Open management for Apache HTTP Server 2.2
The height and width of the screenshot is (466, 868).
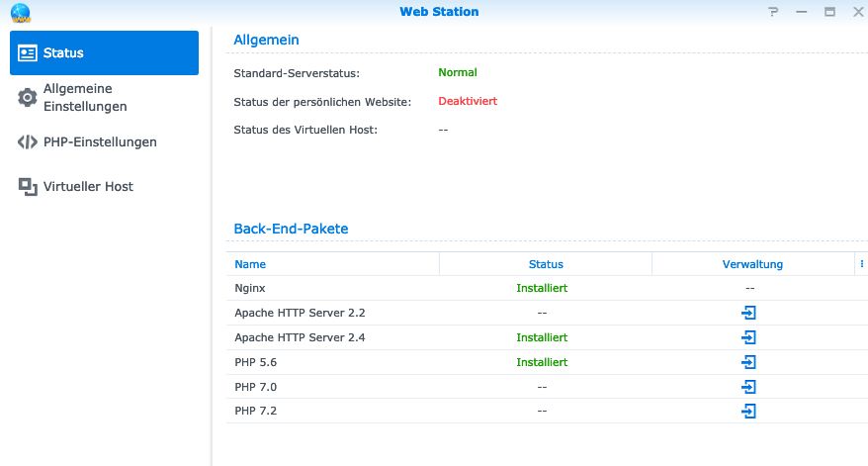[748, 313]
